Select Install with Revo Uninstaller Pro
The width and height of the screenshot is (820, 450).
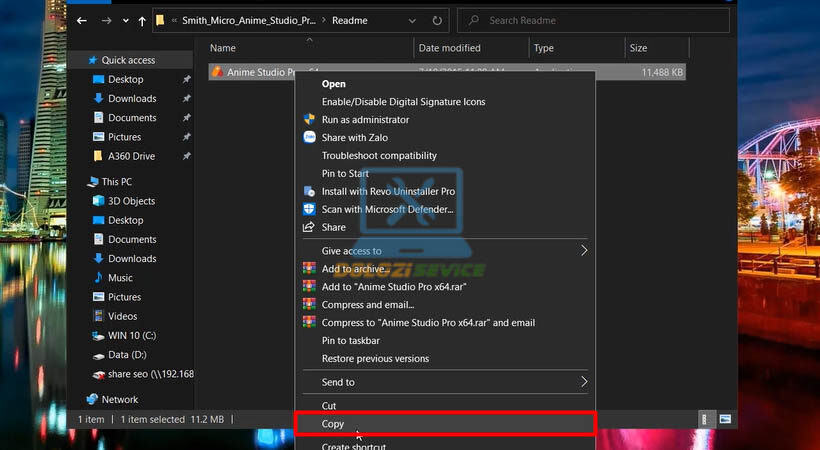tap(387, 192)
